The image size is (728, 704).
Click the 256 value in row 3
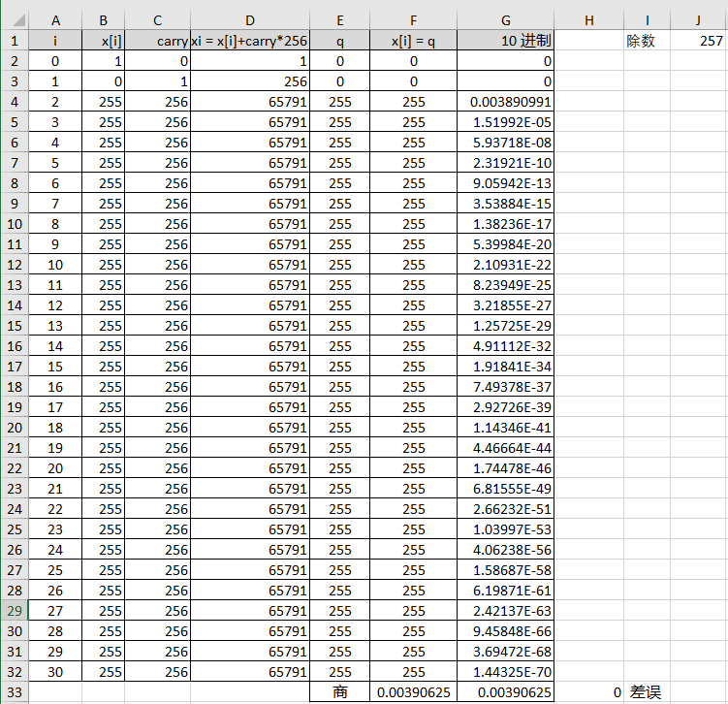250,81
